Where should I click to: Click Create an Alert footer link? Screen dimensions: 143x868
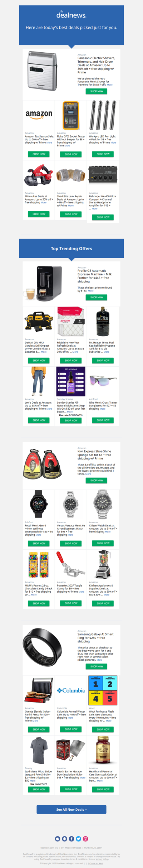96,863
